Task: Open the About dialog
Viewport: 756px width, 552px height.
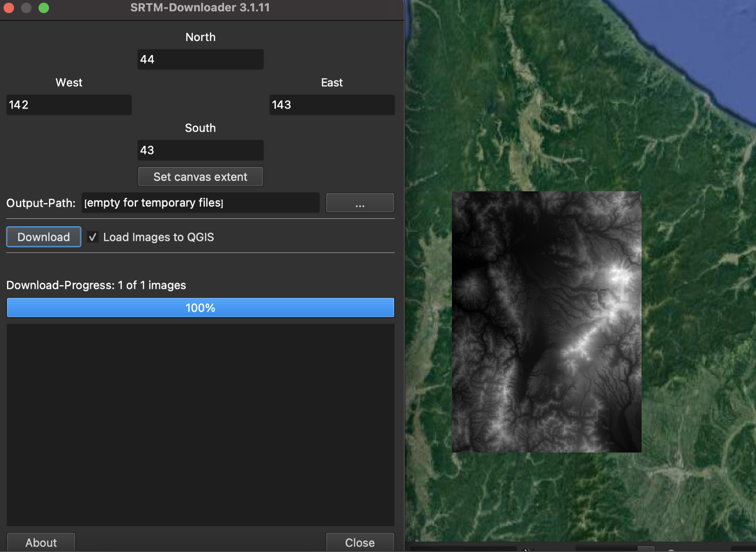Action: [41, 542]
